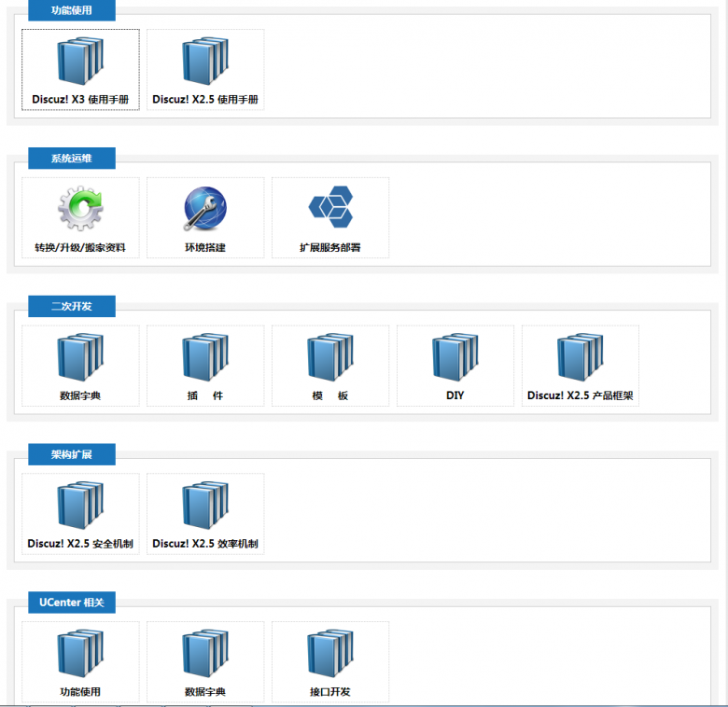Open the Discuz! X2.5 产品框架 book icon
The width and height of the screenshot is (728, 707).
(x=580, y=356)
